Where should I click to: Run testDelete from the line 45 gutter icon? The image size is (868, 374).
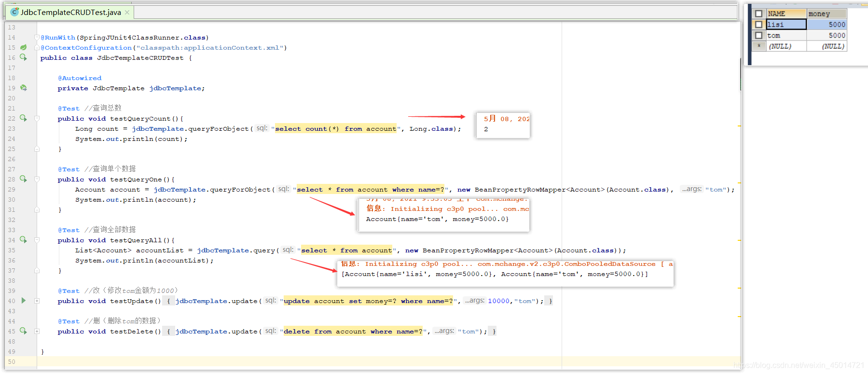23,331
